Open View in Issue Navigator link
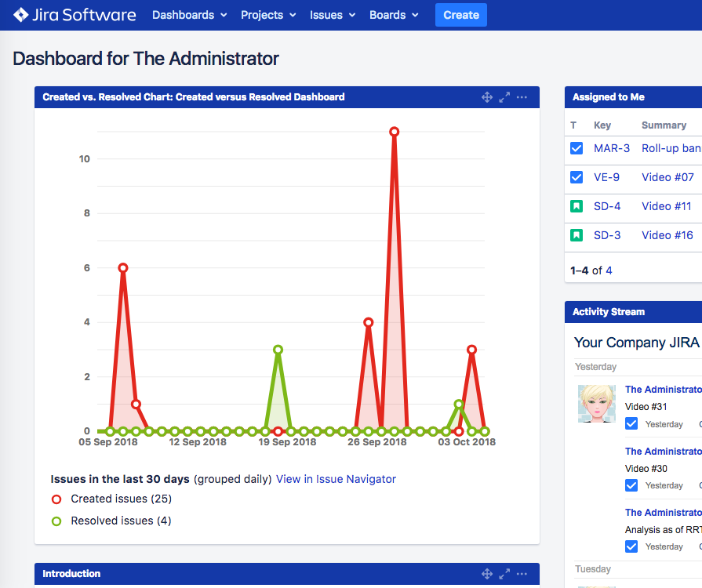The width and height of the screenshot is (702, 588). pos(336,479)
